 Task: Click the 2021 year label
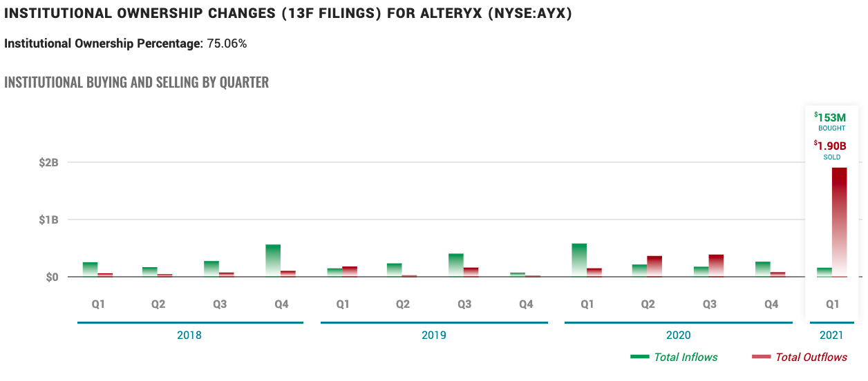click(832, 335)
